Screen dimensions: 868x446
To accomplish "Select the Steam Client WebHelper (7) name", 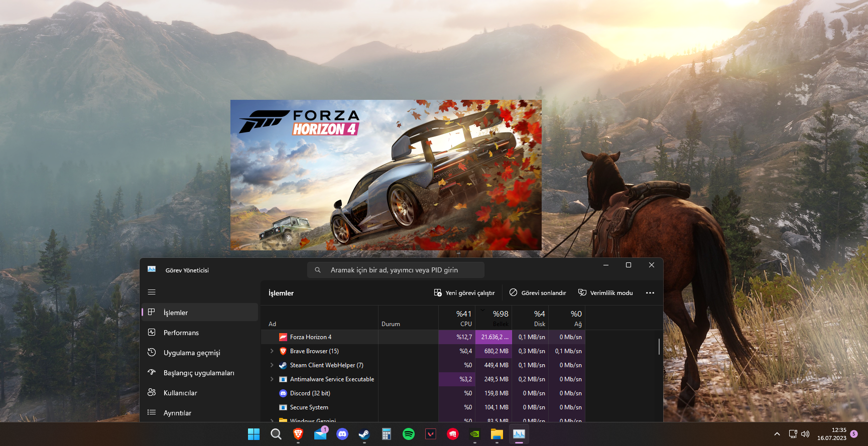I will click(327, 365).
